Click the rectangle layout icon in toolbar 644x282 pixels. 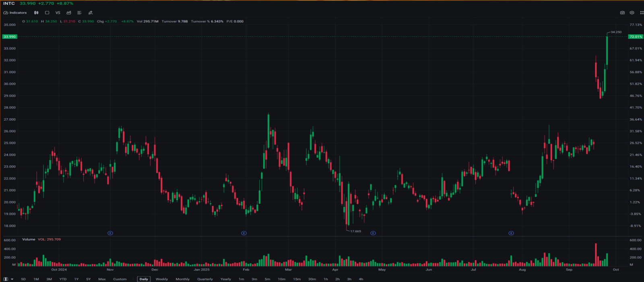click(x=47, y=12)
